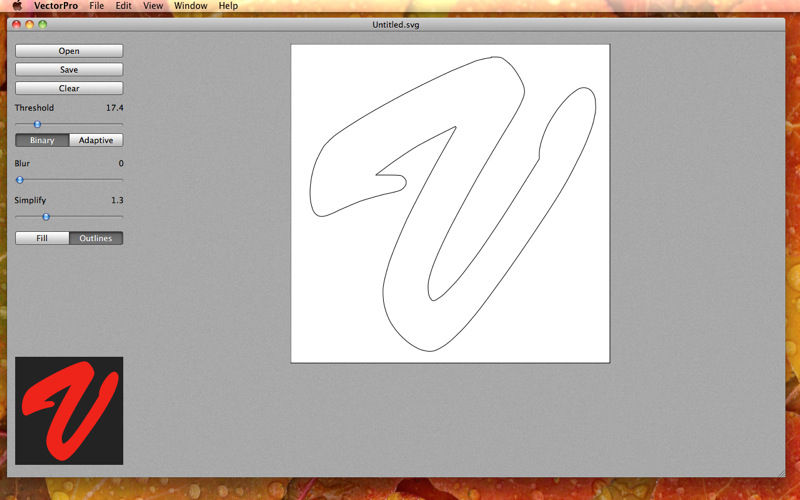
Task: Switch to Adaptive threshold mode
Action: [x=96, y=140]
